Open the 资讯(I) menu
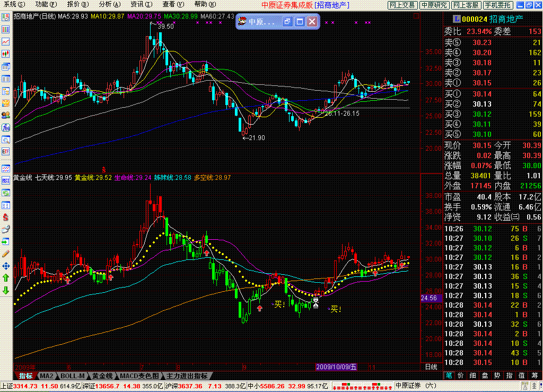The image size is (543, 392). [x=142, y=4]
